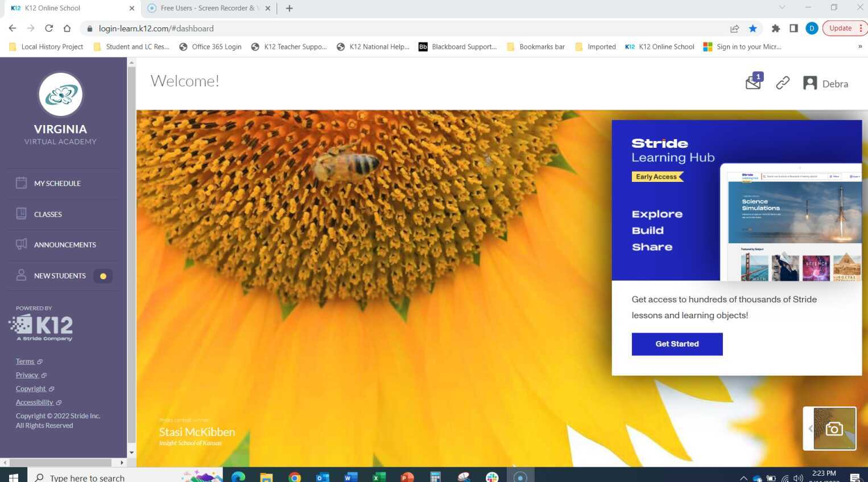Open Student and LC Res bookmark folder
Viewport: 868px width, 482px height.
click(131, 47)
